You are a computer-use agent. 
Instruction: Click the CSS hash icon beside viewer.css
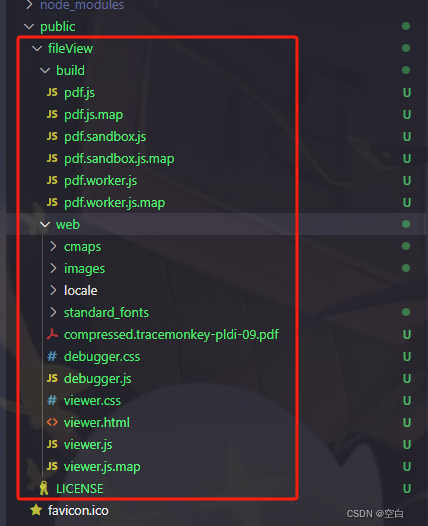coord(52,400)
